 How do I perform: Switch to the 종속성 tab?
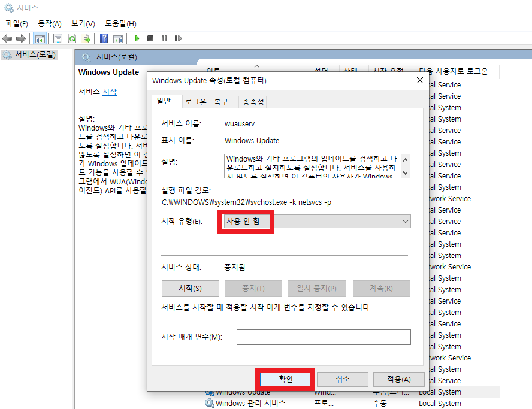(x=253, y=102)
